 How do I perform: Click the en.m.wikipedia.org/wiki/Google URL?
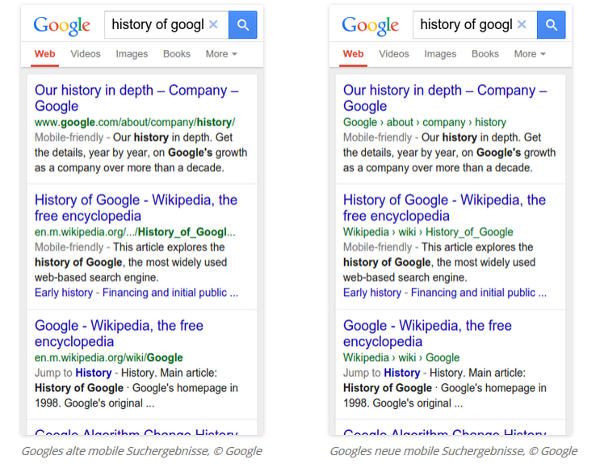[109, 358]
